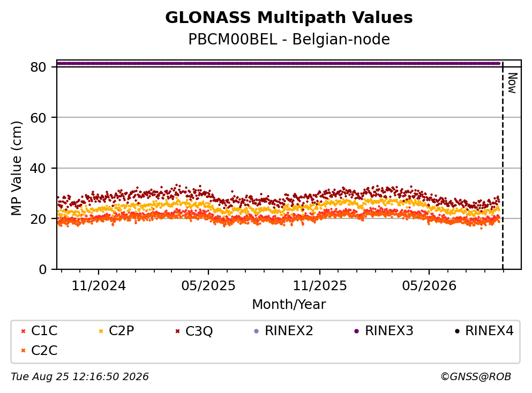Click the C3Q legend marker
This screenshot has height=393, width=532.
point(177,331)
